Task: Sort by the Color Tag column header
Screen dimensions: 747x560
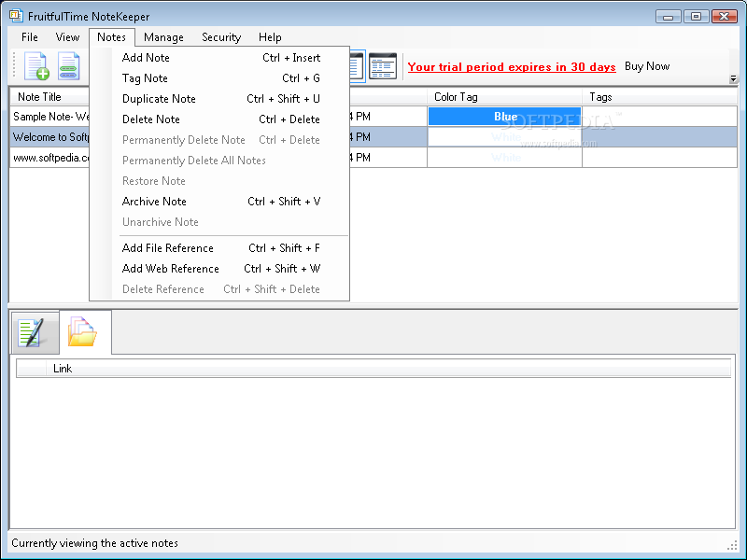Action: tap(504, 97)
